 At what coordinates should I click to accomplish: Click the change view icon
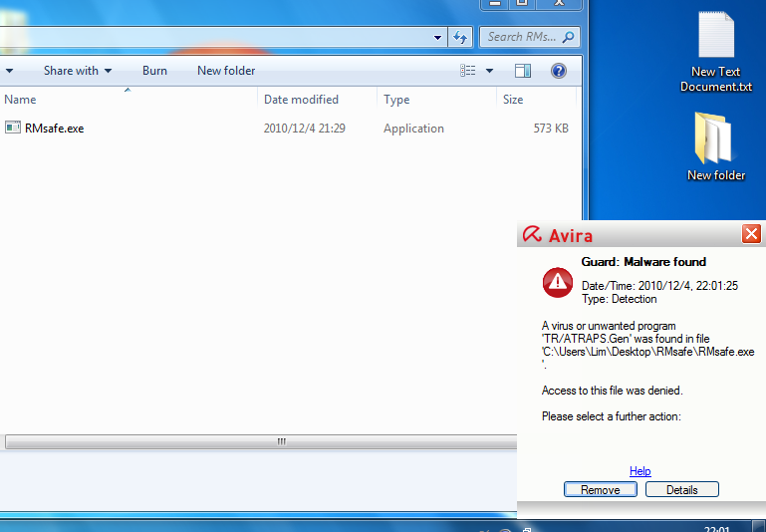pos(468,71)
